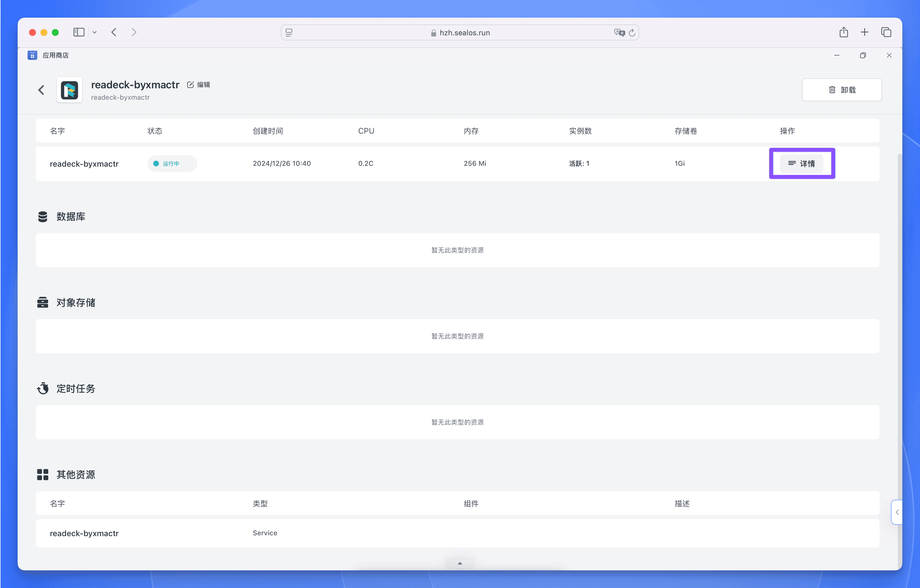Screen dimensions: 920x588
Task: Click the 存储卷 column header
Action: [x=686, y=131]
